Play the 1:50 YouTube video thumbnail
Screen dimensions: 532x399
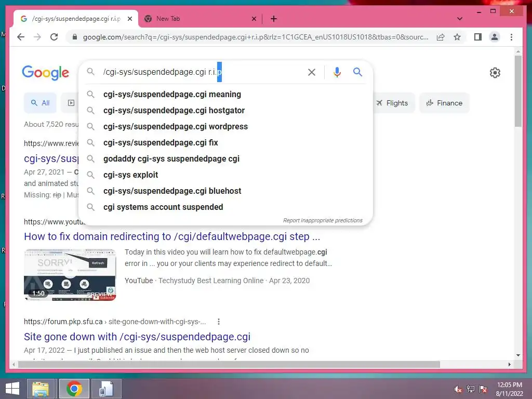(x=70, y=275)
